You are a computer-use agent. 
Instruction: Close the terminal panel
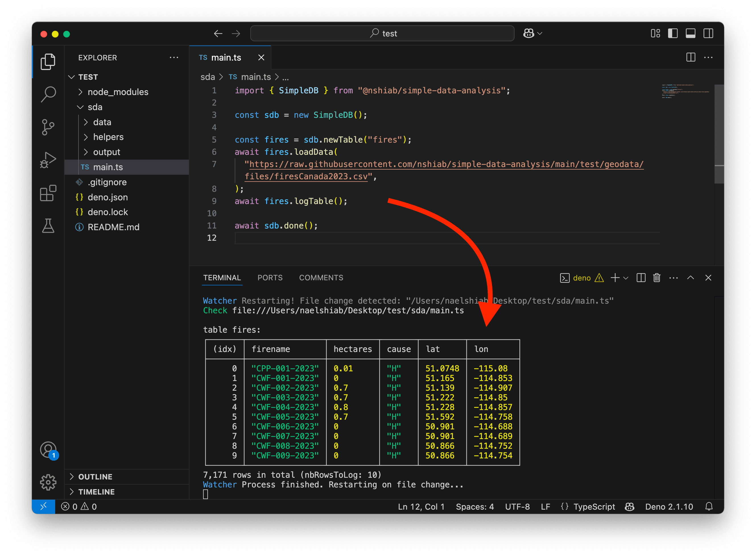tap(708, 278)
